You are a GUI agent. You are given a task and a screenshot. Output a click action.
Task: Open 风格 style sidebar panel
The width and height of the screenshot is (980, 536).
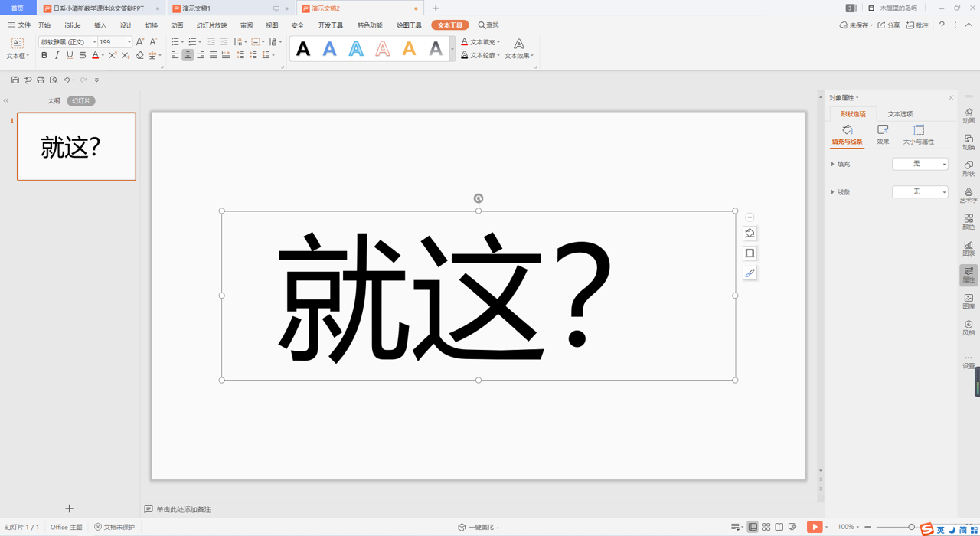[x=969, y=328]
